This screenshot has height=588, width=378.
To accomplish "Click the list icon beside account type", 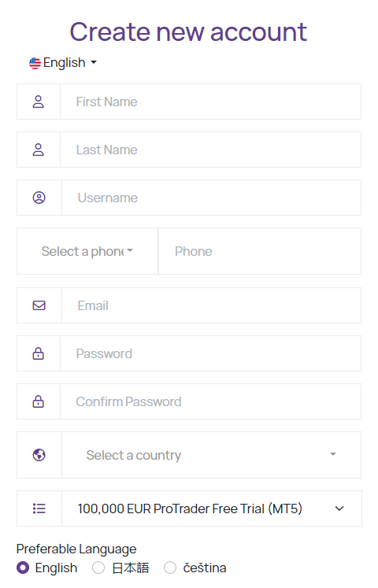I will pyautogui.click(x=39, y=508).
